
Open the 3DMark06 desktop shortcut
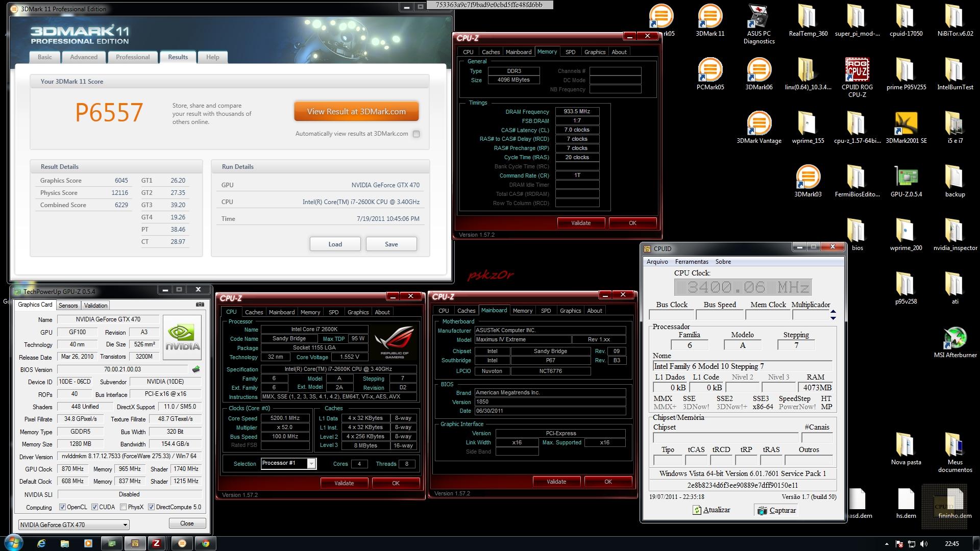point(759,74)
